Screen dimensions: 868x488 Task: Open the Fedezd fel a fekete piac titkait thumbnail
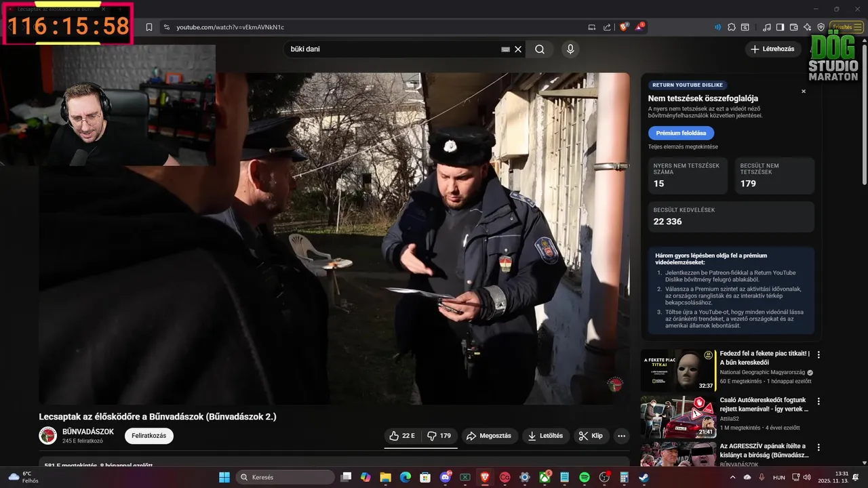677,370
